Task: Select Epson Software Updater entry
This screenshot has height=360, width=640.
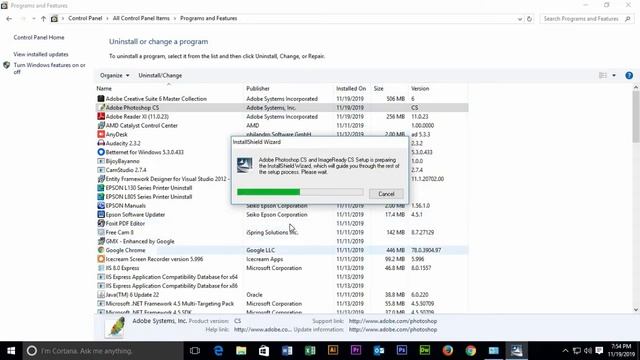Action: pyautogui.click(x=135, y=215)
